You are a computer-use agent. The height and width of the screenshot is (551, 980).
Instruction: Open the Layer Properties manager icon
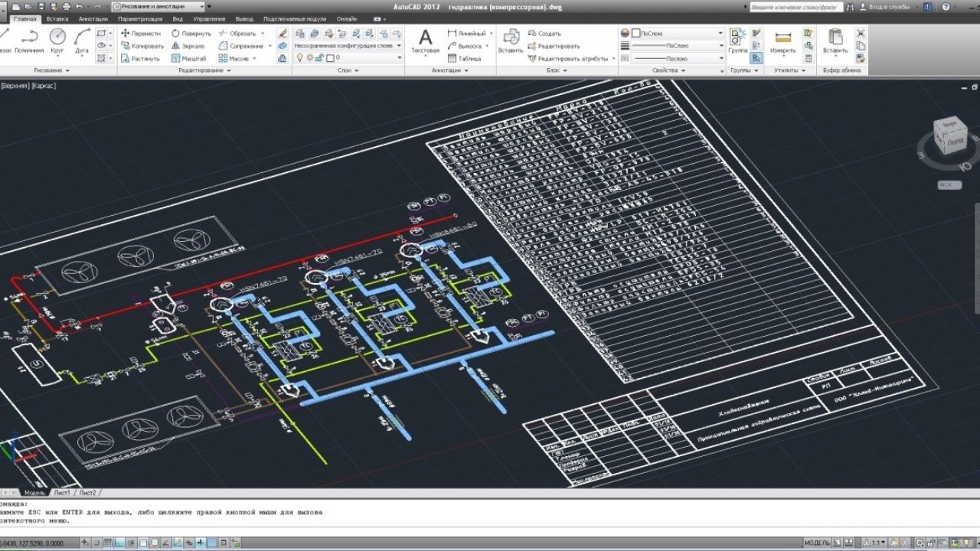(300, 34)
